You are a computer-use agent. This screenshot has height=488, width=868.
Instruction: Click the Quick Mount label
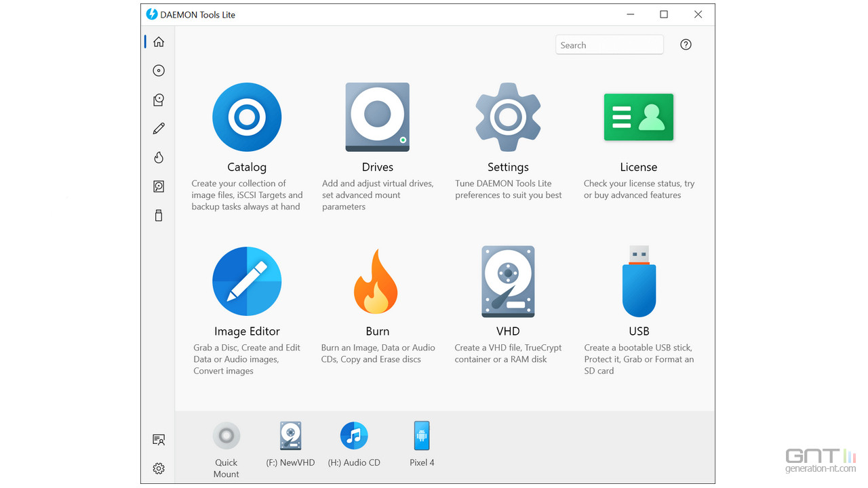[226, 468]
